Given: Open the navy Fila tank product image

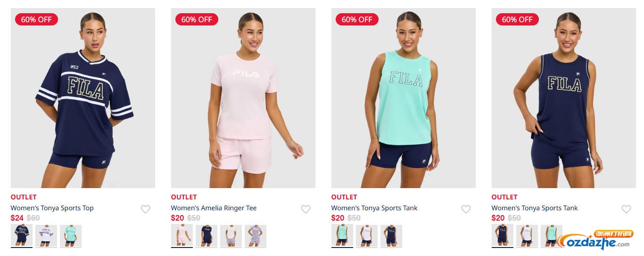Looking at the screenshot, I should 564,98.
